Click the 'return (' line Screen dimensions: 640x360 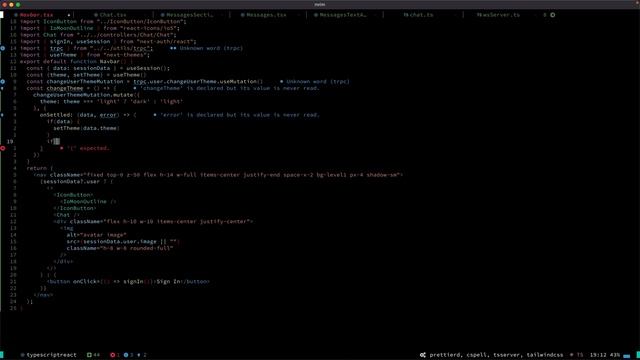40,168
